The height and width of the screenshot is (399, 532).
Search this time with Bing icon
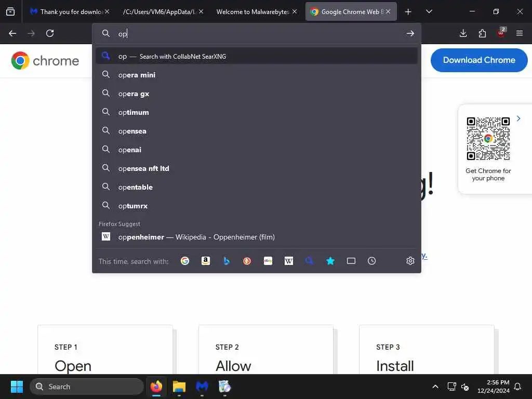[227, 261]
